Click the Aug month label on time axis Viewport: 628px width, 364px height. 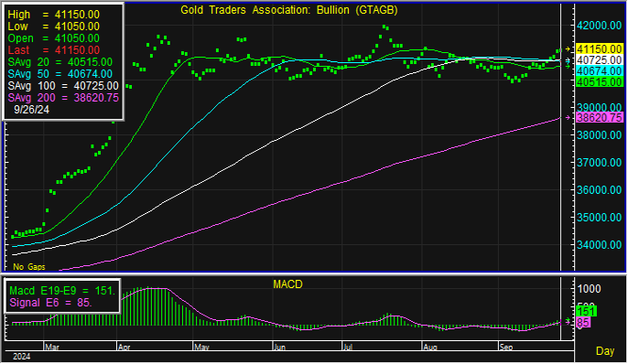[x=430, y=348]
